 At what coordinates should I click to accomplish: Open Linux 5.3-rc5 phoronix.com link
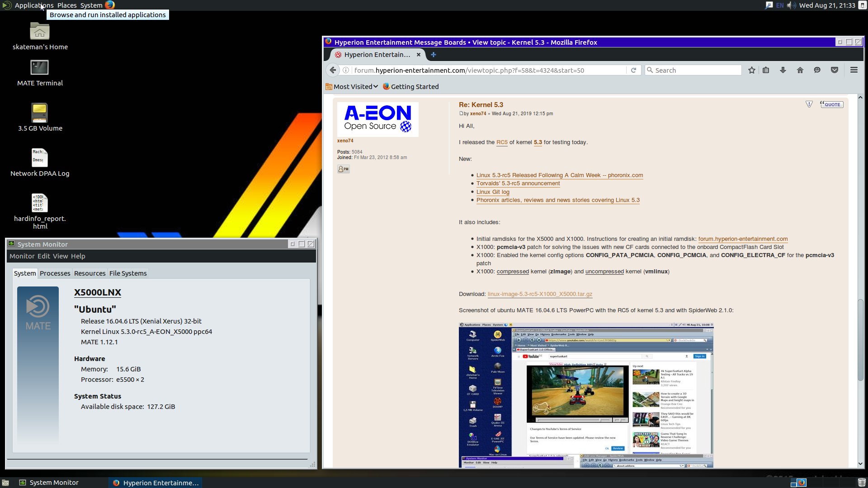click(560, 175)
